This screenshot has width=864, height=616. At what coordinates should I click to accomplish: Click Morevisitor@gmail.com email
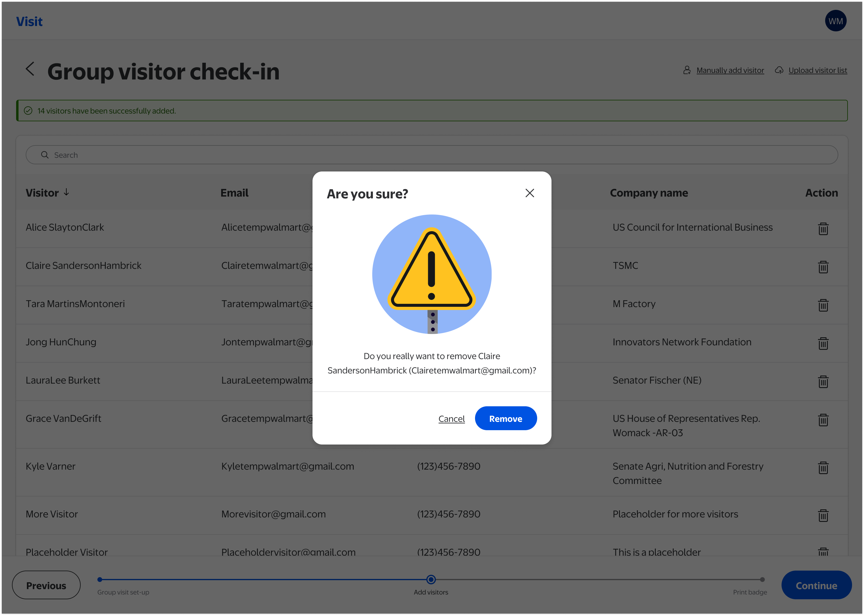click(x=273, y=514)
